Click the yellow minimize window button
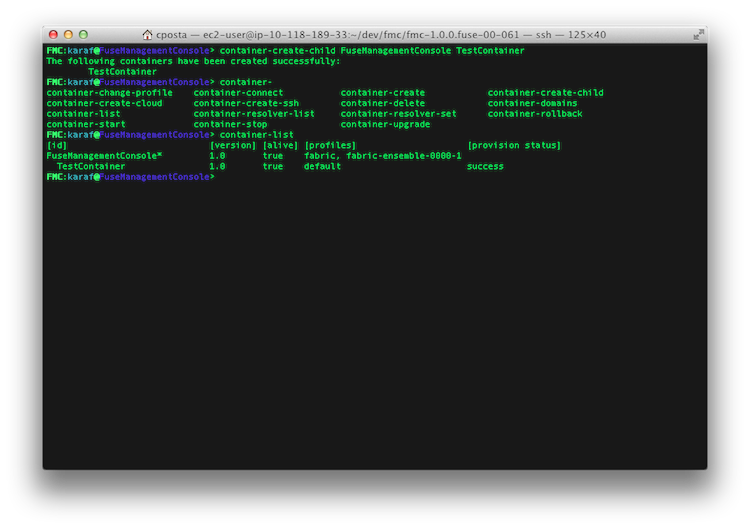Viewport: 750px width, 529px height. 68,34
